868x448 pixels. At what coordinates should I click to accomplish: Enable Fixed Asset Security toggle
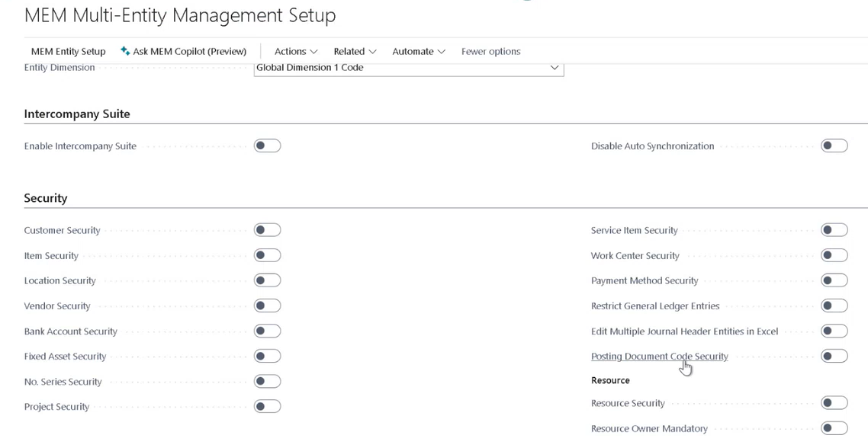(x=268, y=356)
